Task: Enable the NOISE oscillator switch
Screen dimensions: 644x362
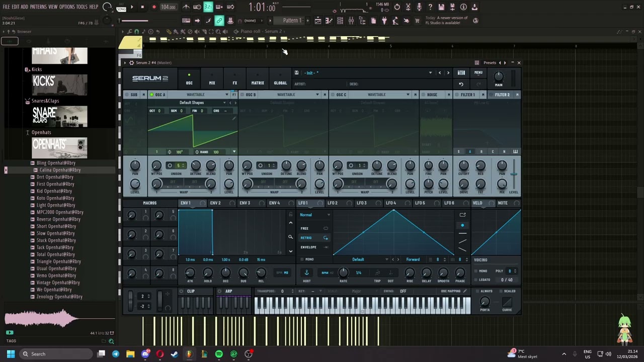Action: point(423,95)
